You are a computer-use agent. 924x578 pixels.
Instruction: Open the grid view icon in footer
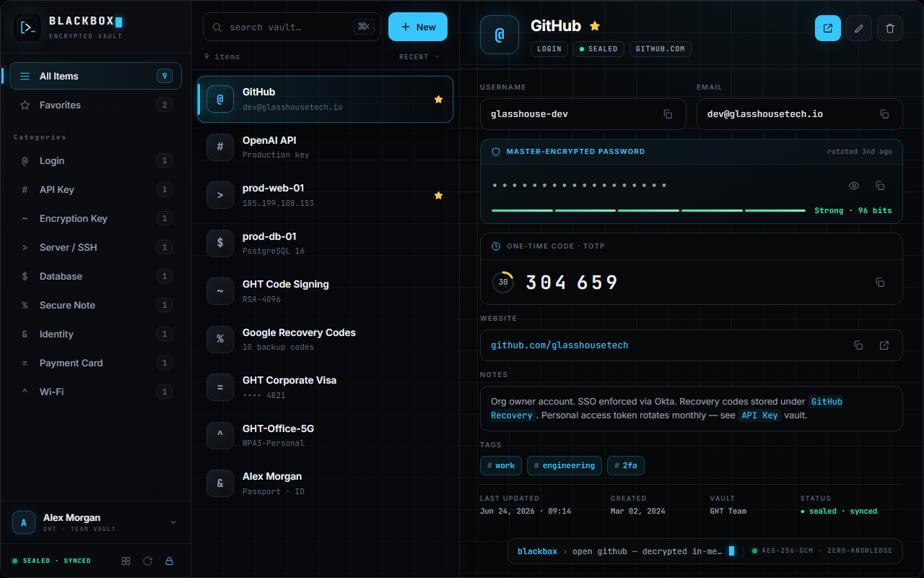[126, 561]
